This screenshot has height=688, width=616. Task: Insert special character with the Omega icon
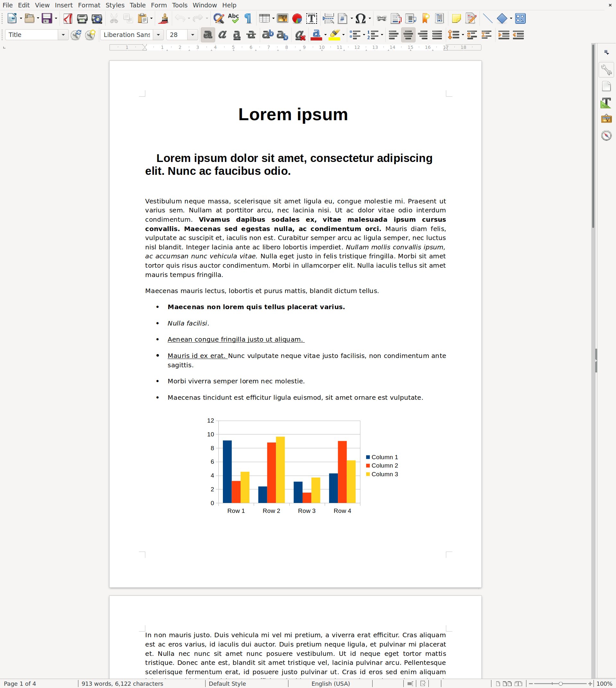coord(361,19)
